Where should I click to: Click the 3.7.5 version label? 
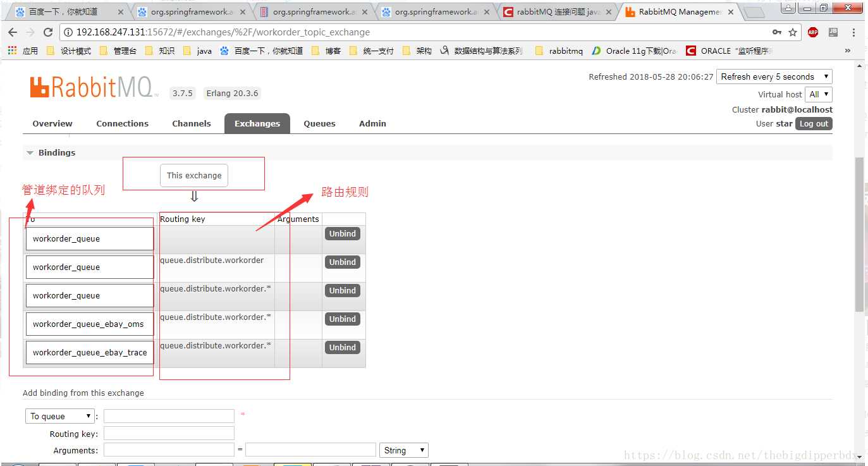click(182, 93)
